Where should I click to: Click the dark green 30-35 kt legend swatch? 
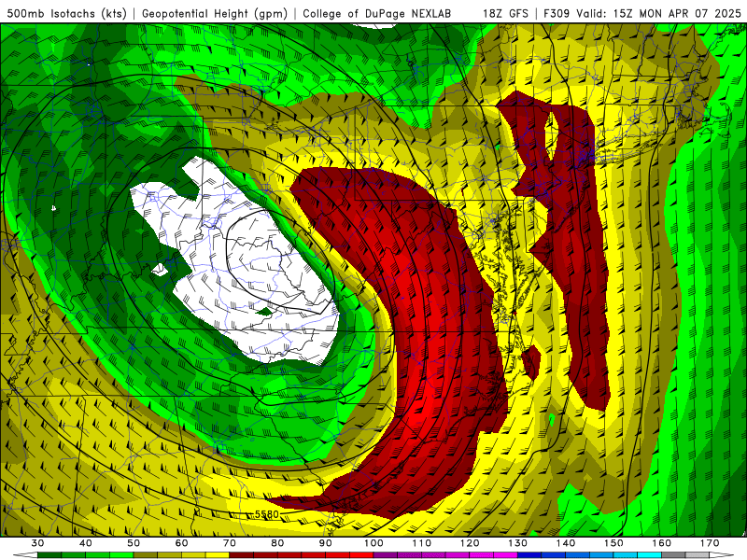pyautogui.click(x=49, y=555)
